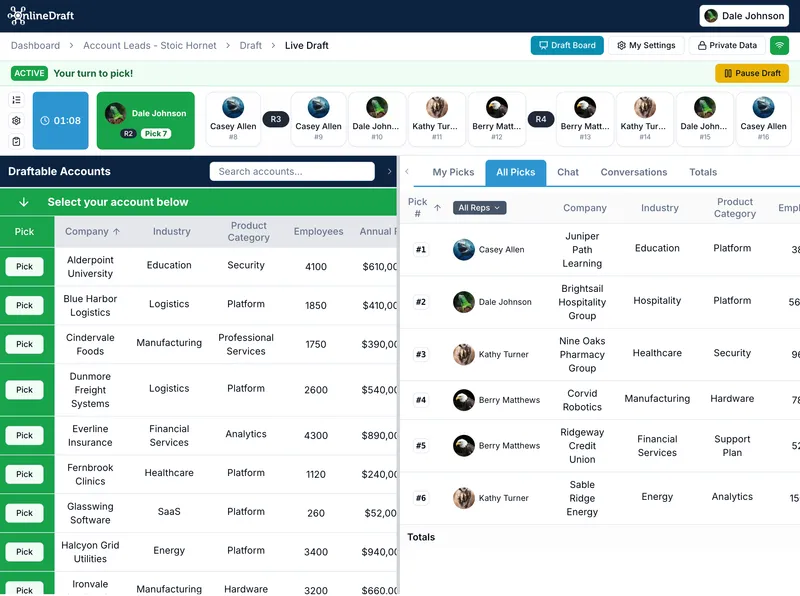The height and width of the screenshot is (596, 800).
Task: Click the Company header in All Picks
Action: [x=585, y=208]
